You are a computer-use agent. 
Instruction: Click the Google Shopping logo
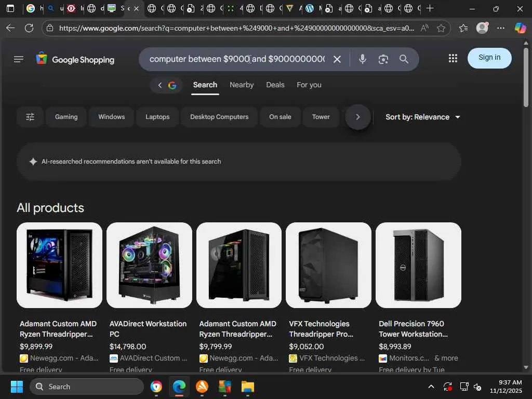point(75,59)
